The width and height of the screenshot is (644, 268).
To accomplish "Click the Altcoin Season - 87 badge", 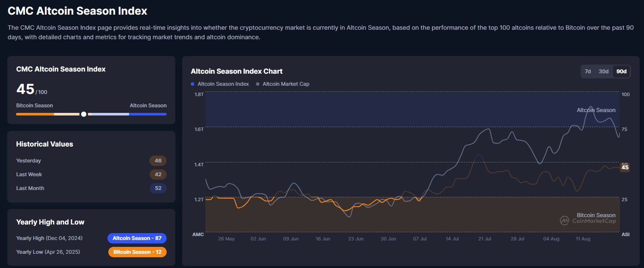I will pos(137,238).
